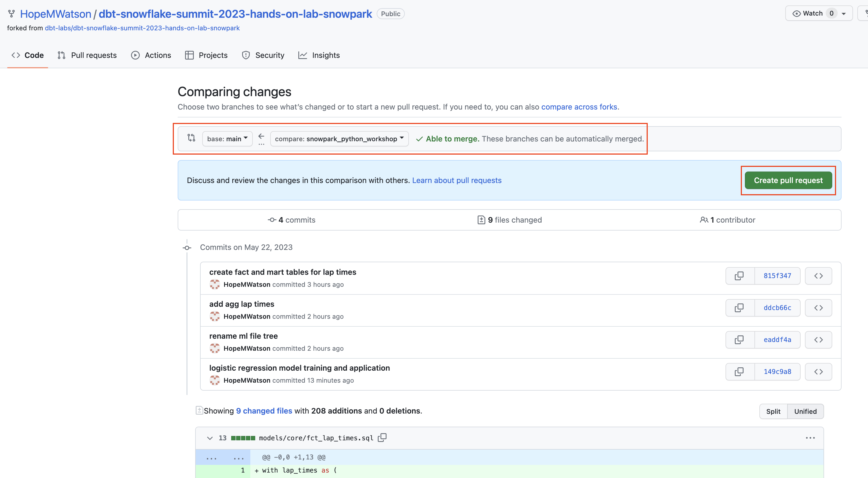Switch to the Actions tab
868x478 pixels.
pos(151,55)
